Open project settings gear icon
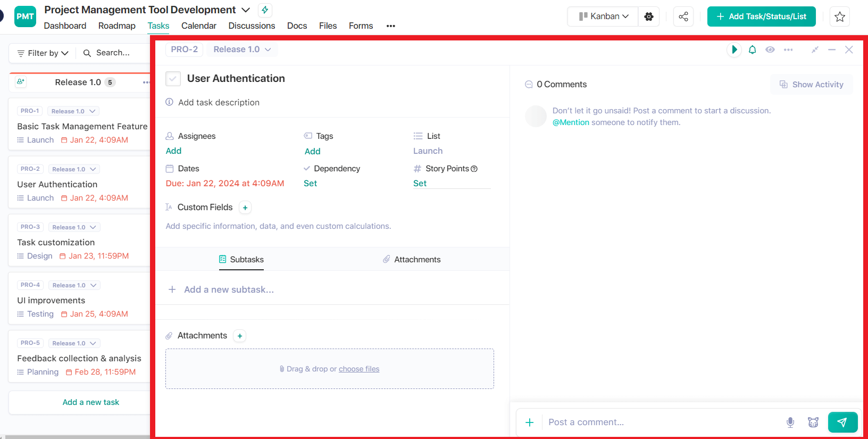868x439 pixels. [x=649, y=16]
